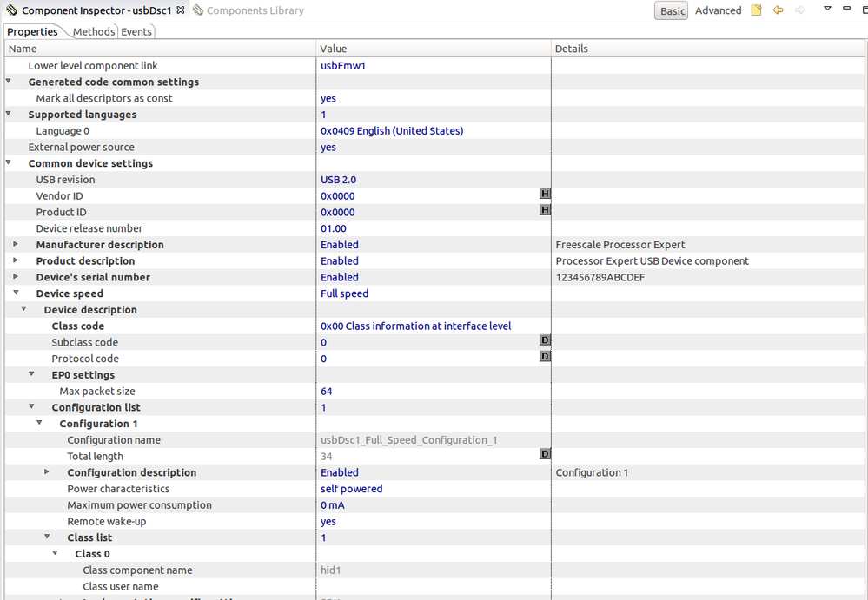The image size is (868, 600).
Task: Select Power characteristics self powered value
Action: (x=351, y=489)
